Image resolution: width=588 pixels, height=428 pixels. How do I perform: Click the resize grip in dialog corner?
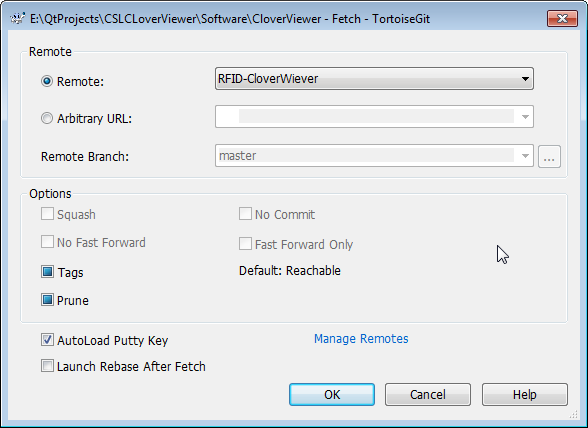tap(574, 414)
